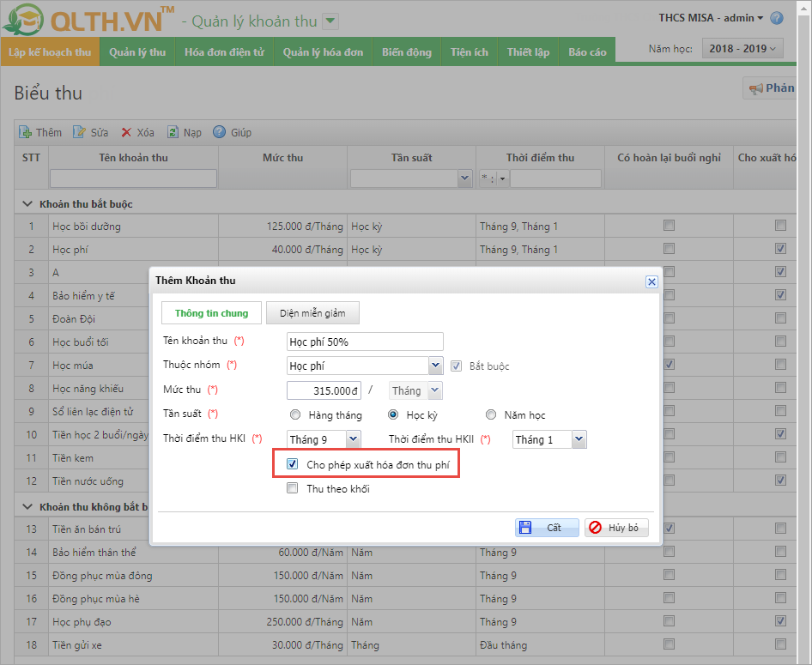Open the Quản lý khoản thu module dropdown
The height and width of the screenshot is (665, 812).
click(330, 21)
